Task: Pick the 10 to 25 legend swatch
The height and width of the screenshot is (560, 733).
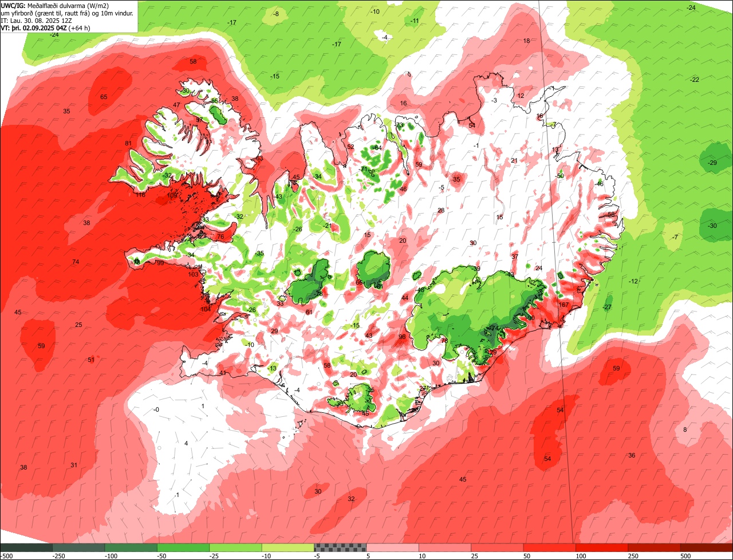Action: pyautogui.click(x=445, y=547)
